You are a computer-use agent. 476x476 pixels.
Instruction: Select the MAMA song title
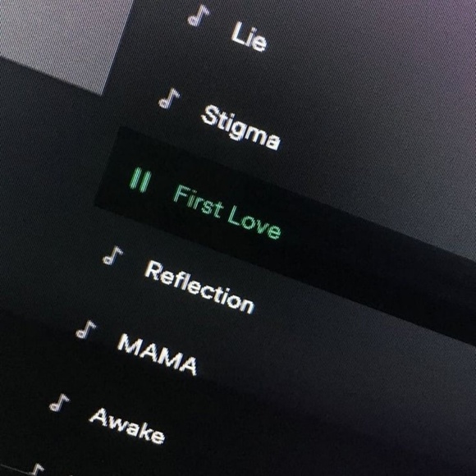point(158,355)
